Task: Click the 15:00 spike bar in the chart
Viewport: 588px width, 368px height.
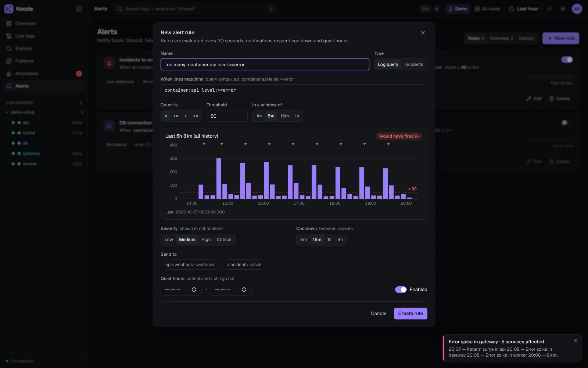Action: [x=219, y=178]
